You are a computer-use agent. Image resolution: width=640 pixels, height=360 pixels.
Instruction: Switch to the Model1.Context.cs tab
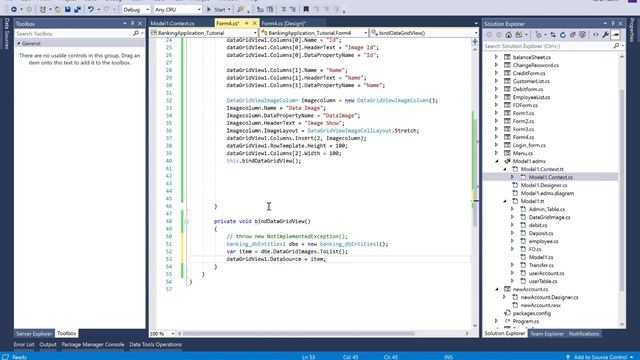(172, 24)
